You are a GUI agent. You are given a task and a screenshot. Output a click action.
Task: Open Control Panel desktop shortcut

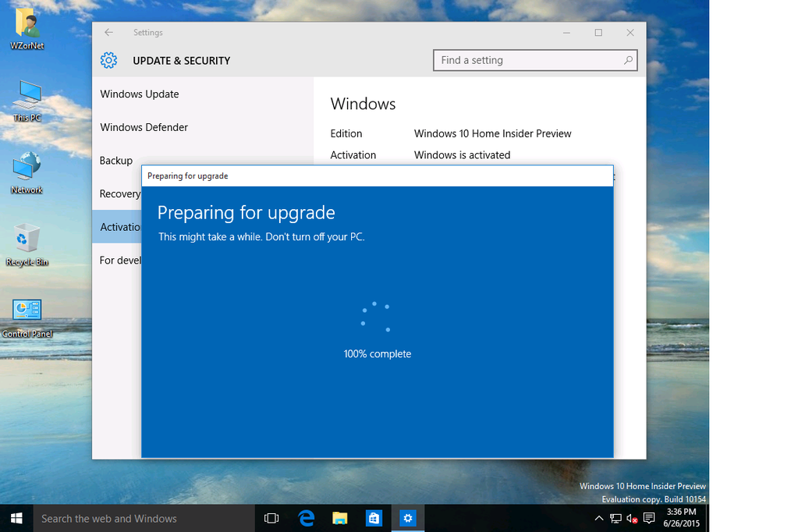(27, 318)
